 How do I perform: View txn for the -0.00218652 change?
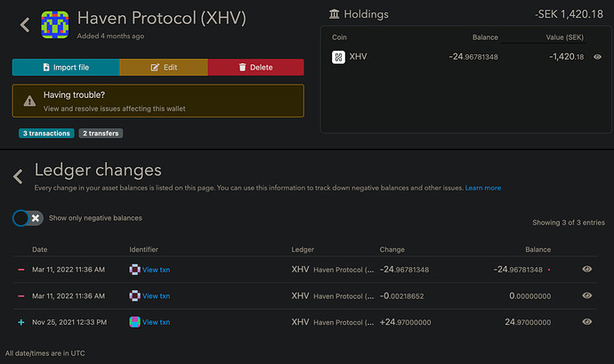156,296
